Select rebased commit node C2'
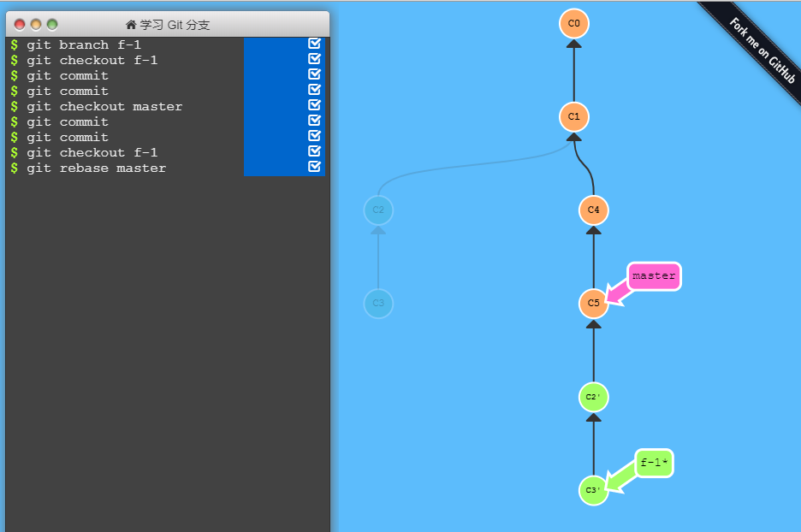The image size is (801, 532). click(593, 397)
